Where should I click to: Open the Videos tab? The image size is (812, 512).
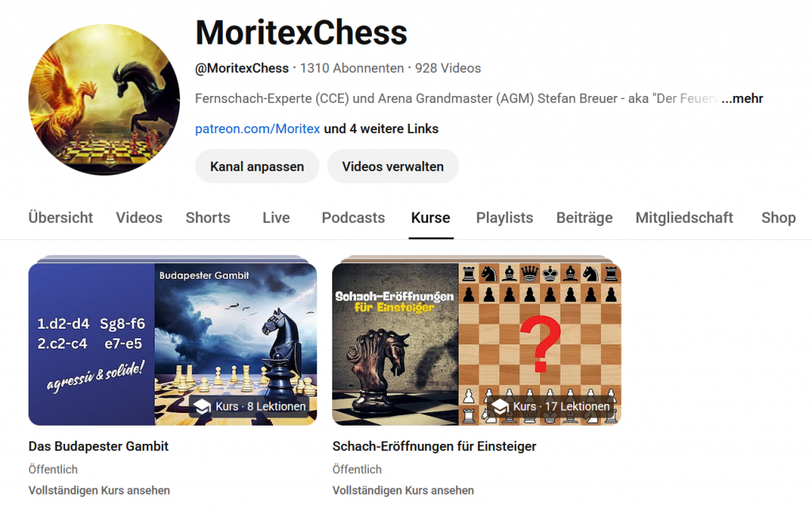[139, 217]
